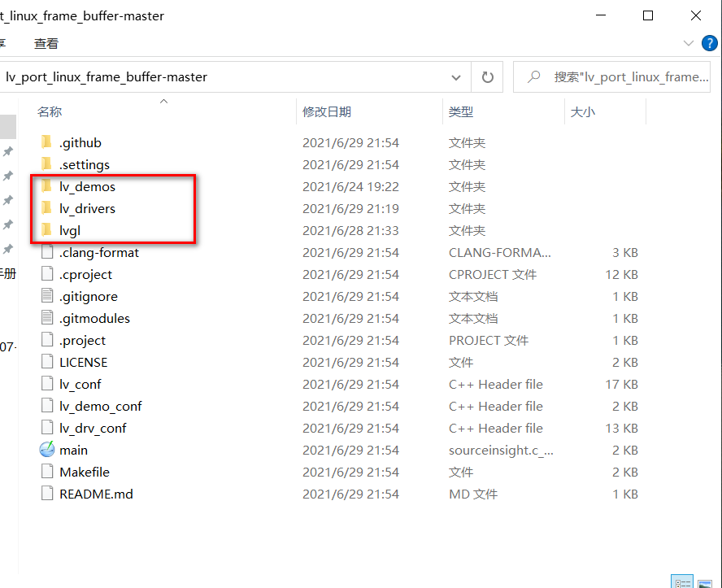Click the blue Help question mark icon
The image size is (722, 588).
(x=709, y=43)
